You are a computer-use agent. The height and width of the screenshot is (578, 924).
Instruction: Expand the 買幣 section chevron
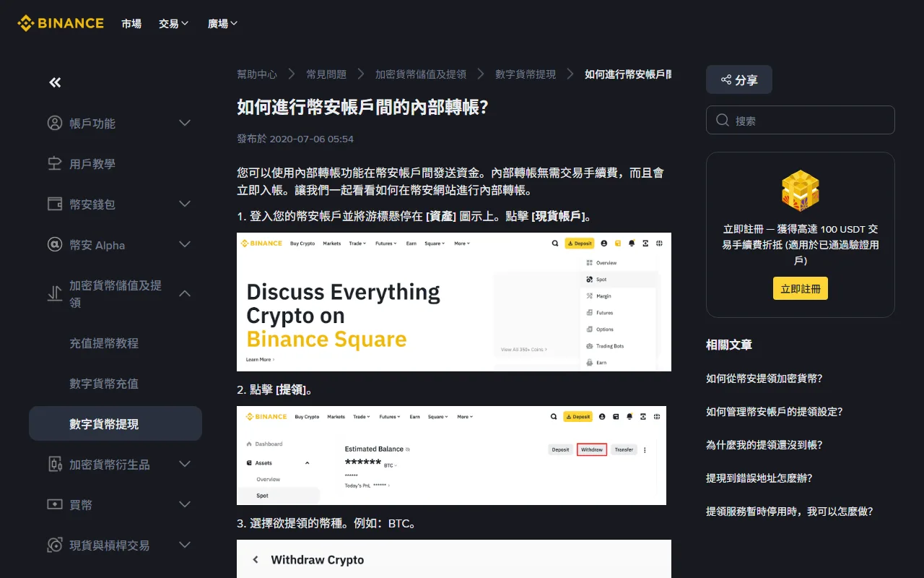click(185, 504)
